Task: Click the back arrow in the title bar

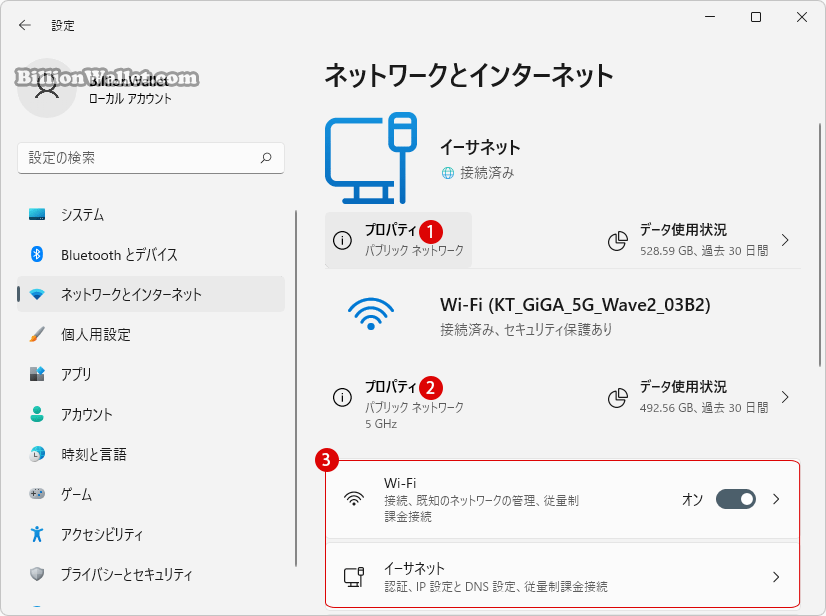Action: 25,25
